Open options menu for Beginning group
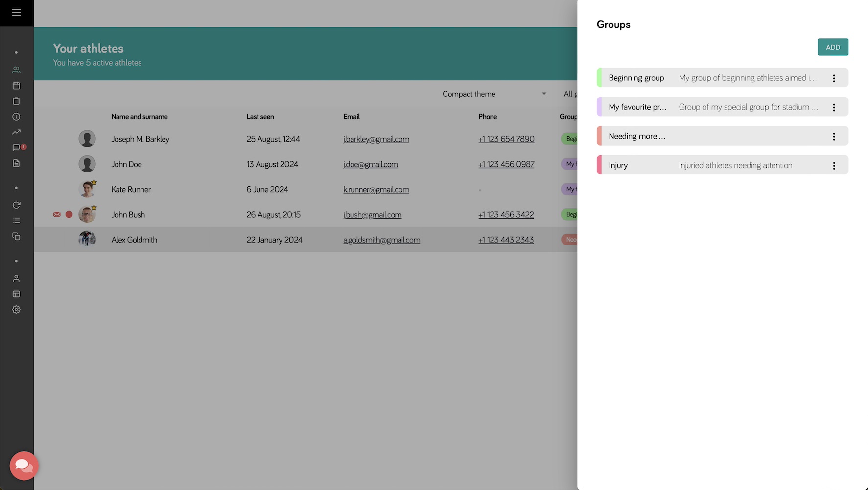 tap(834, 78)
